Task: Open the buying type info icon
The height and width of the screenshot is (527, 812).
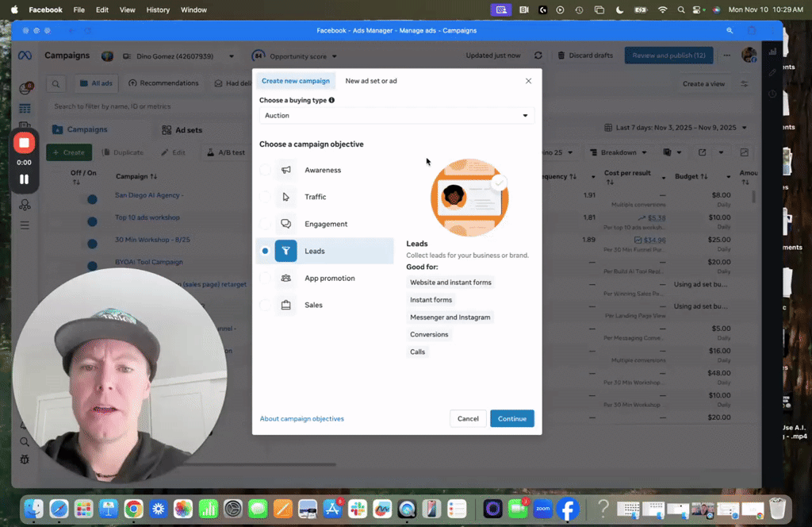Action: pyautogui.click(x=331, y=100)
